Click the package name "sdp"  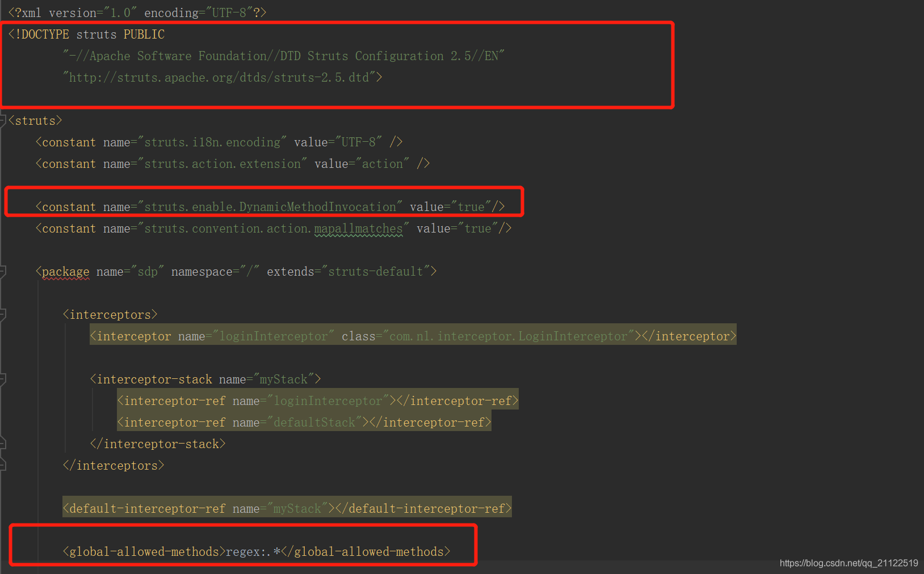coord(148,271)
